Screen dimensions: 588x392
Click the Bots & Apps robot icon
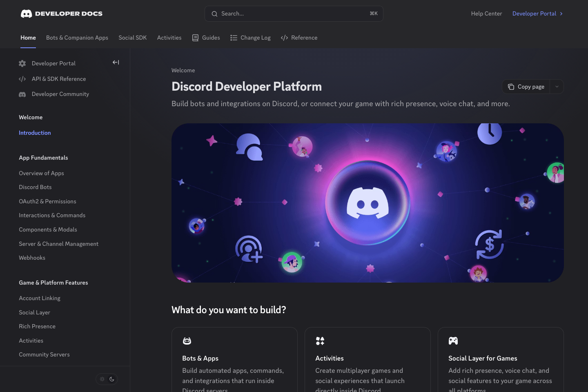coord(187,341)
